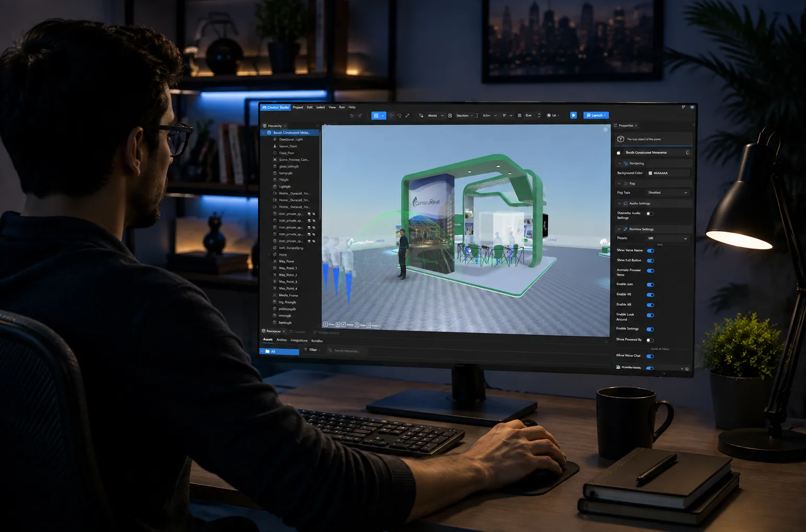Click the Scene_Preview_Cam camera icon

[275, 160]
